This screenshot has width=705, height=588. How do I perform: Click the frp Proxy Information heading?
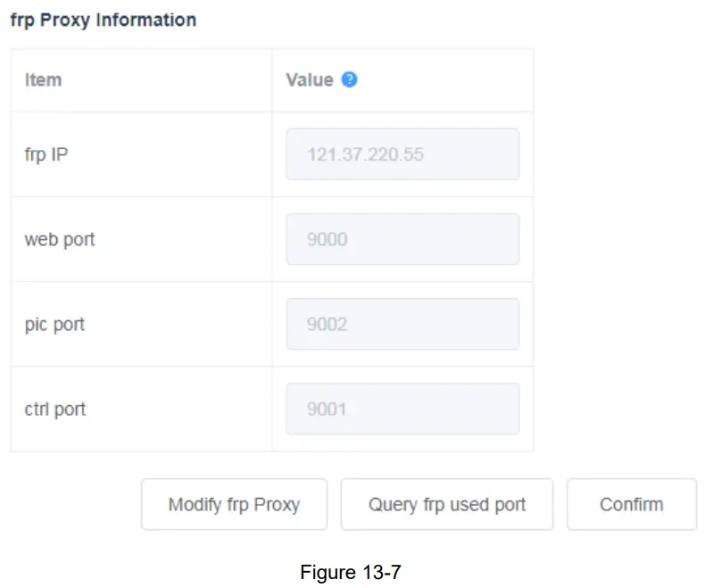pos(104,20)
